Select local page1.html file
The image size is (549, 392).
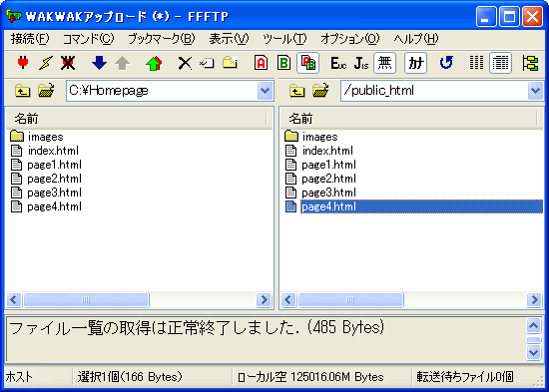46,165
